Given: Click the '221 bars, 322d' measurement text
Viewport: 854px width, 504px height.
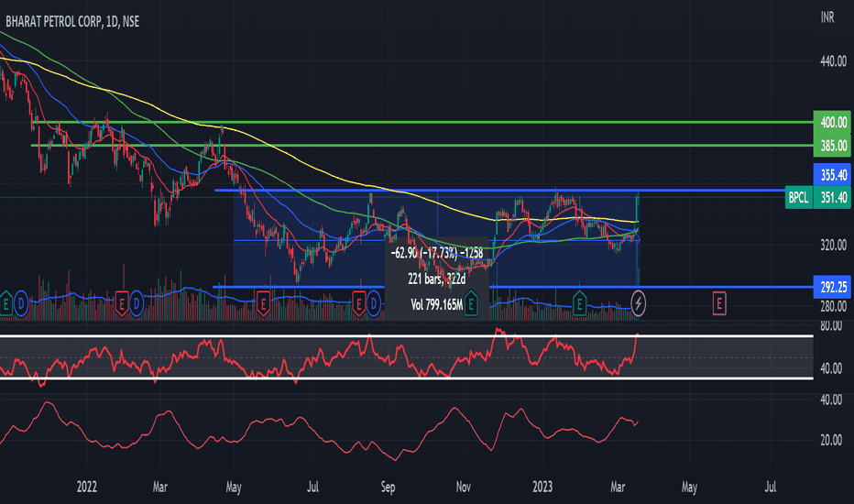Looking at the screenshot, I should tap(437, 279).
